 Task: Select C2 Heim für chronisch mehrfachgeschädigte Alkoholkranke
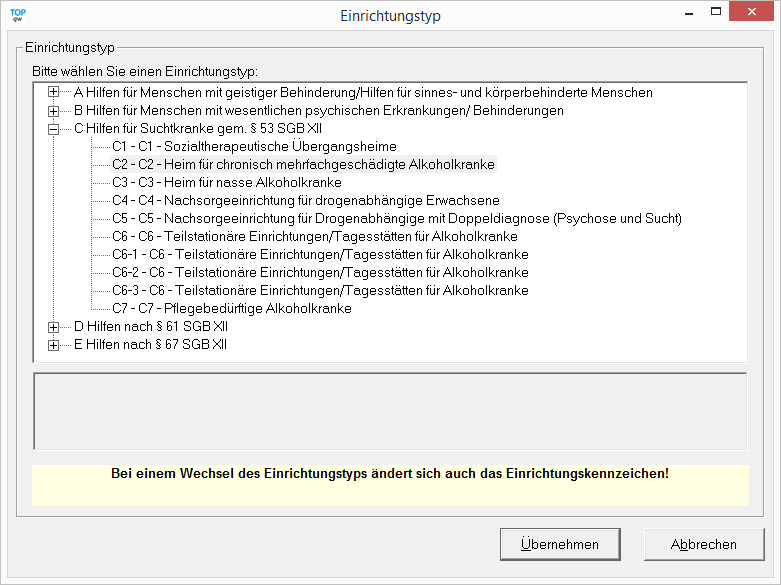point(303,165)
